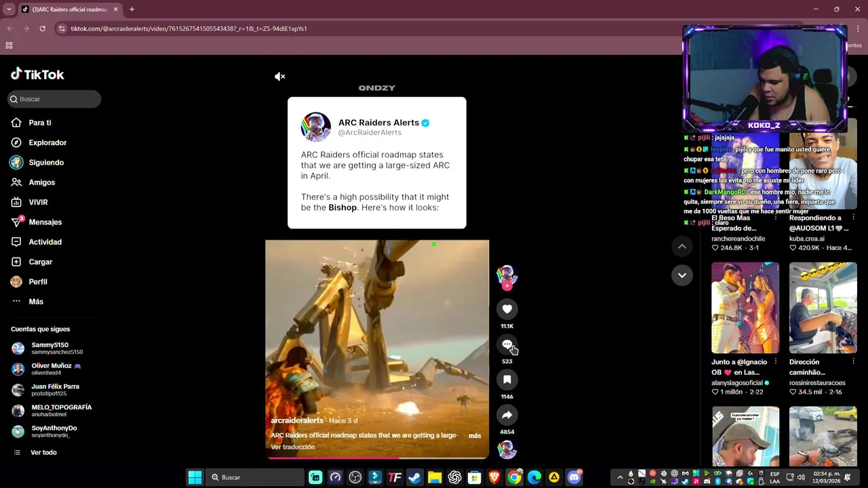Open the arcraideralerts username on the video
This screenshot has width=868, height=488.
tap(297, 420)
